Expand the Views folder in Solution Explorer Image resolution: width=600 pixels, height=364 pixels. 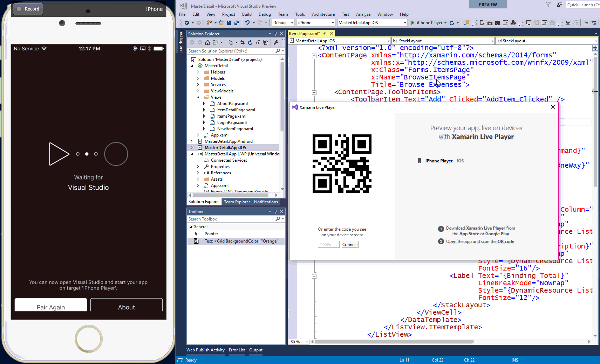(x=199, y=97)
